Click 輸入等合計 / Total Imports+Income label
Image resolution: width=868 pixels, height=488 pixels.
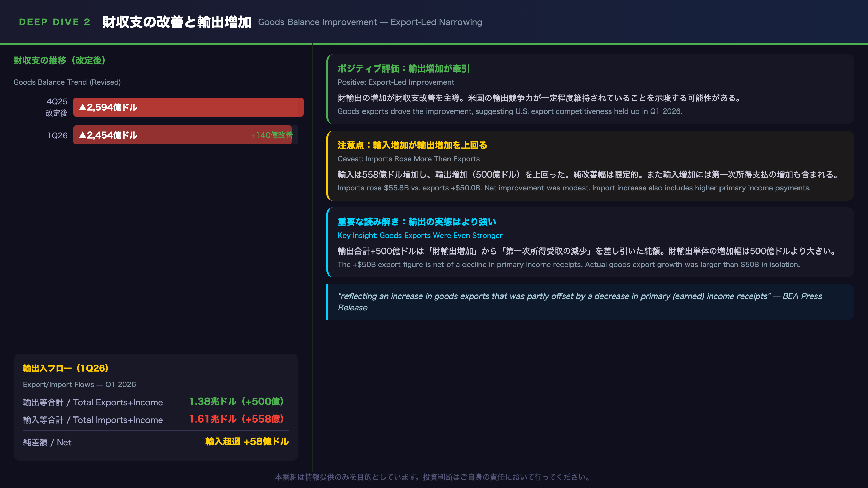[93, 420]
